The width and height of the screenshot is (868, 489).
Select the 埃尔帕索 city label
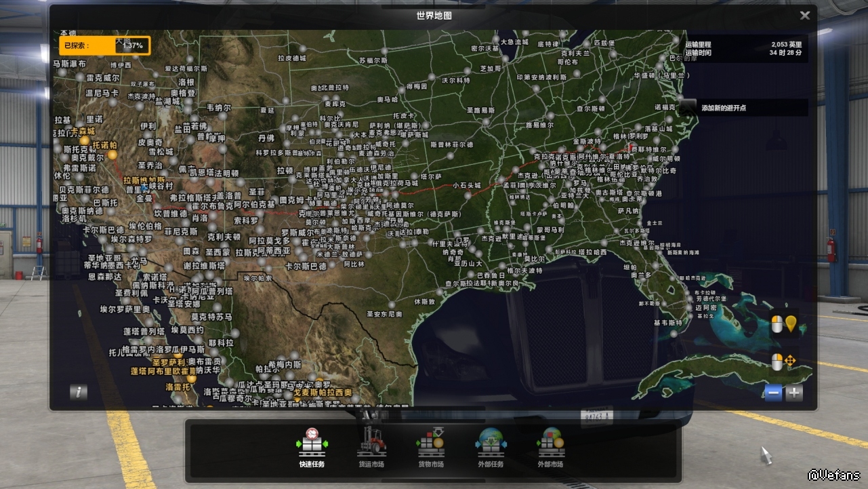tap(258, 278)
